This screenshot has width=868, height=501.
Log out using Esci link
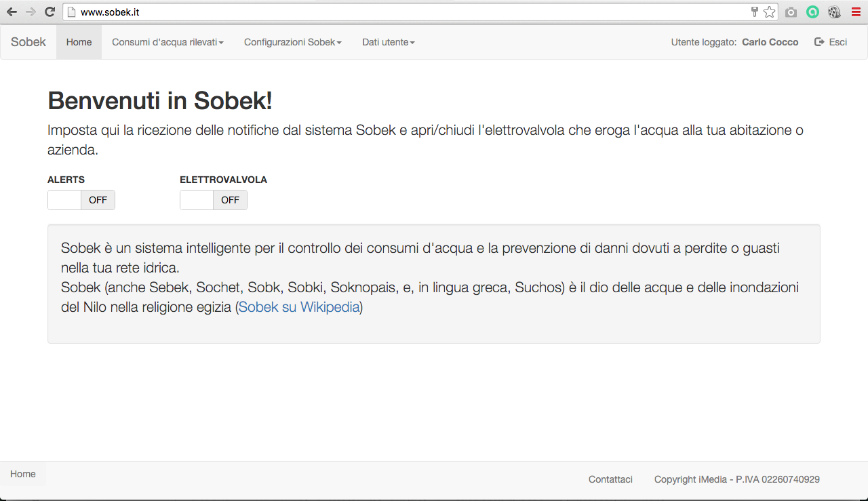(x=831, y=42)
